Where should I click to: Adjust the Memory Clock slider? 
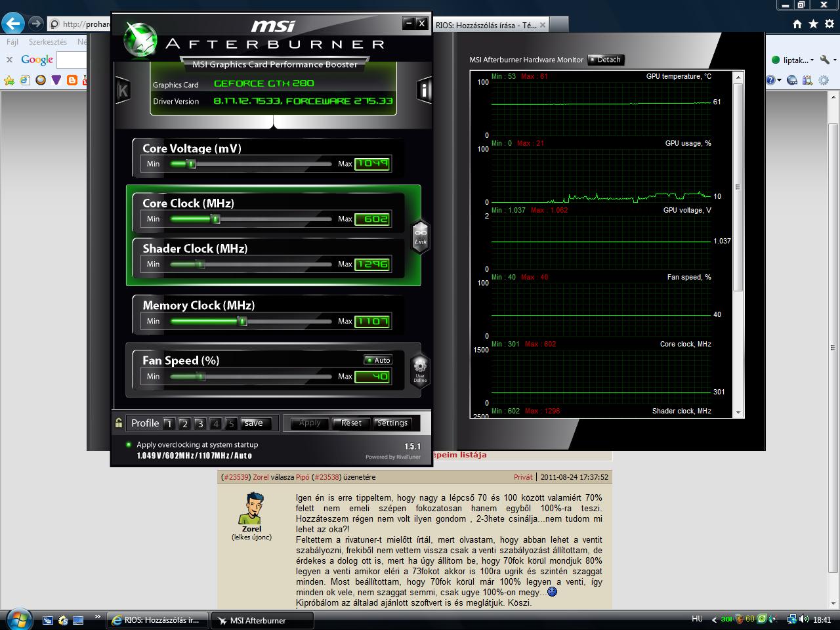(251, 321)
